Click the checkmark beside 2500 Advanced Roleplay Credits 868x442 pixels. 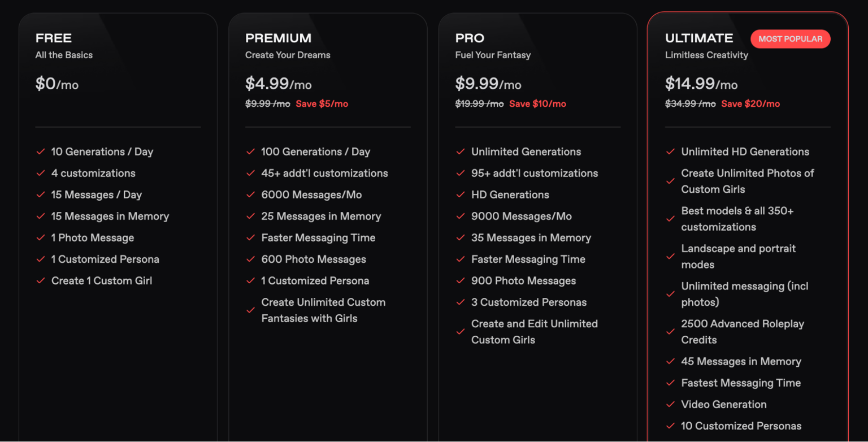pyautogui.click(x=670, y=332)
